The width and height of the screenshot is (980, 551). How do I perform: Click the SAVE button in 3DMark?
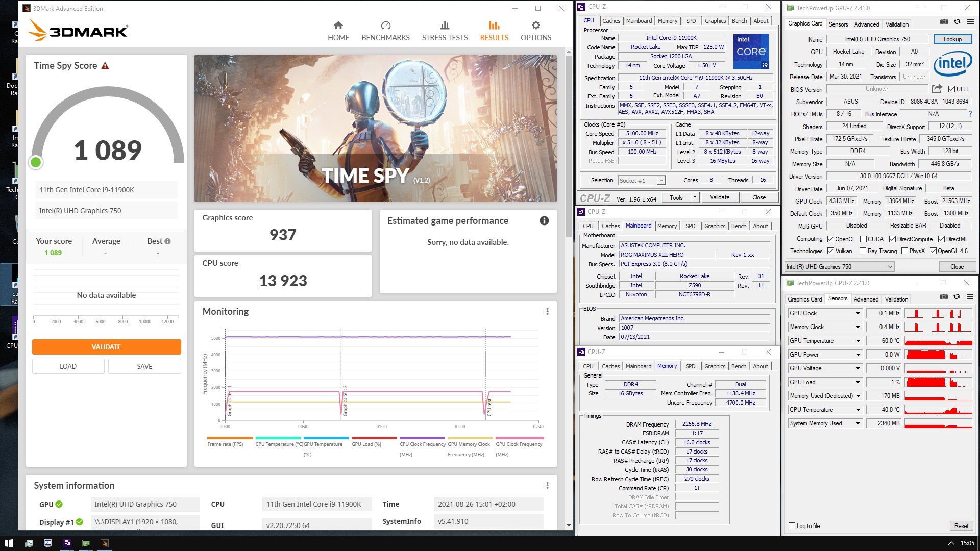[144, 366]
